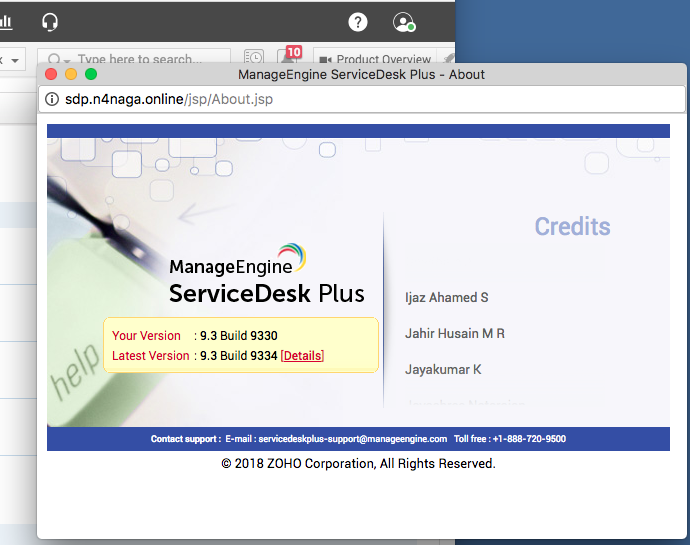Click the 'Your Version' label
This screenshot has height=545, width=690.
[146, 336]
